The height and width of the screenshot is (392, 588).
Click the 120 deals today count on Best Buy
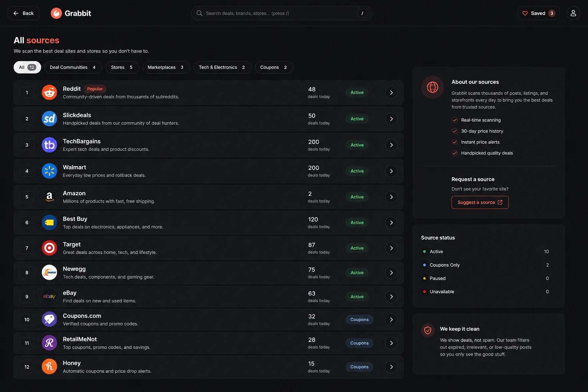pyautogui.click(x=319, y=223)
